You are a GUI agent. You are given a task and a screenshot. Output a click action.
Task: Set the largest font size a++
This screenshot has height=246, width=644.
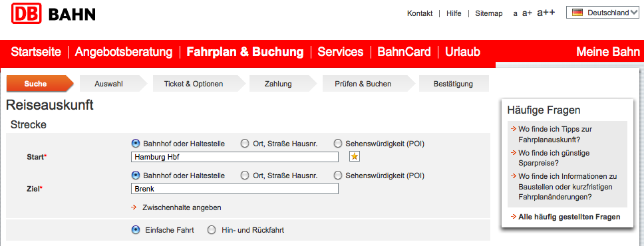click(x=546, y=13)
